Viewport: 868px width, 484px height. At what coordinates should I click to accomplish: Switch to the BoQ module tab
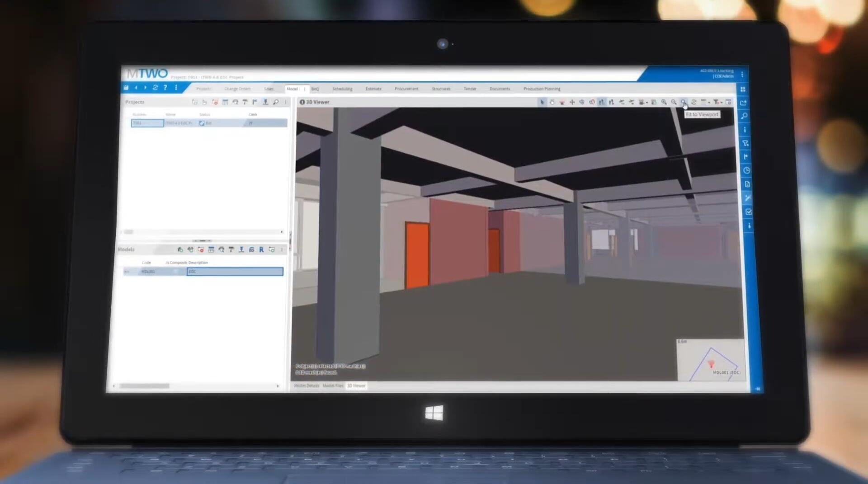point(315,89)
